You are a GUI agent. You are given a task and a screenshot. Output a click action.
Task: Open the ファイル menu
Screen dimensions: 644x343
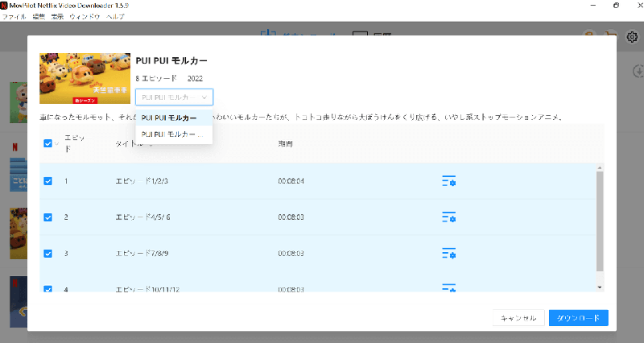(14, 16)
